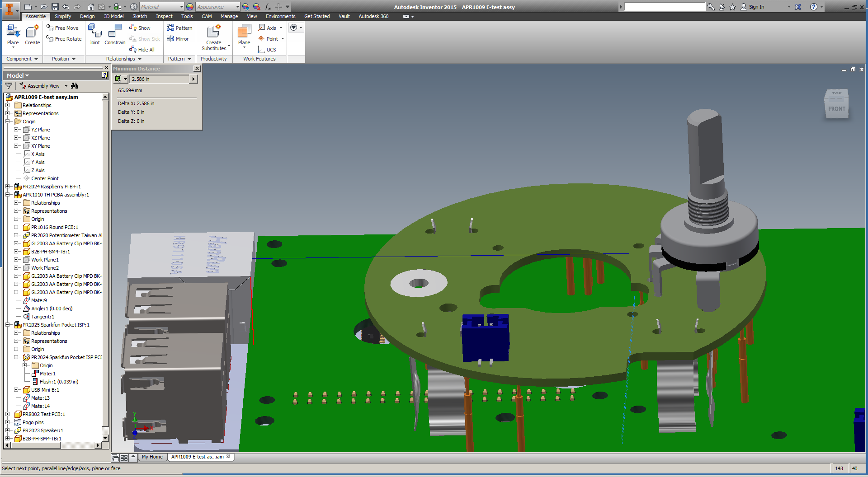Click the tile windows icon at bottom
Screen dimensions: 868x477
coord(124,458)
